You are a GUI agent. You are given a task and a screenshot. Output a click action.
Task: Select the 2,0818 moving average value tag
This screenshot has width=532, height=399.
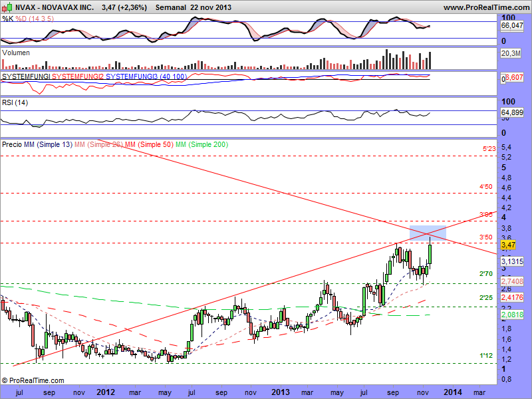tap(512, 315)
